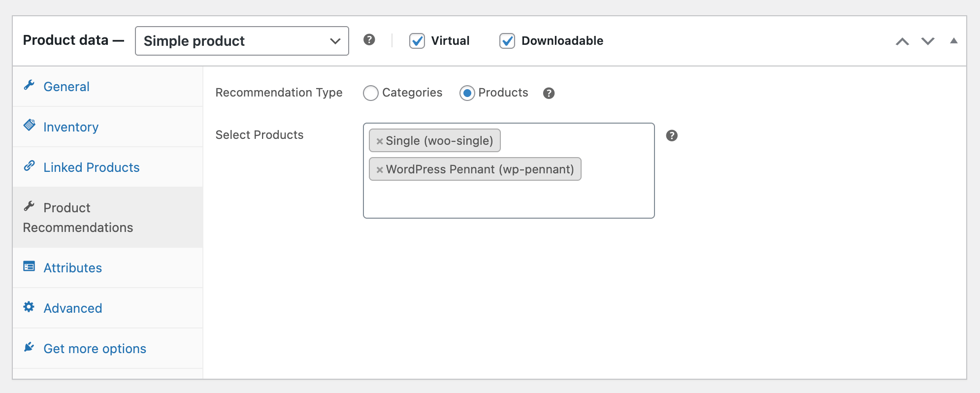Click the plug icon beside Get more options

click(29, 348)
